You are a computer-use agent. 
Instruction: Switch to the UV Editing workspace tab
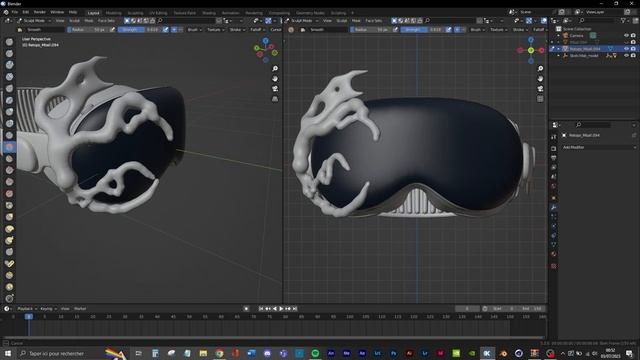click(158, 13)
